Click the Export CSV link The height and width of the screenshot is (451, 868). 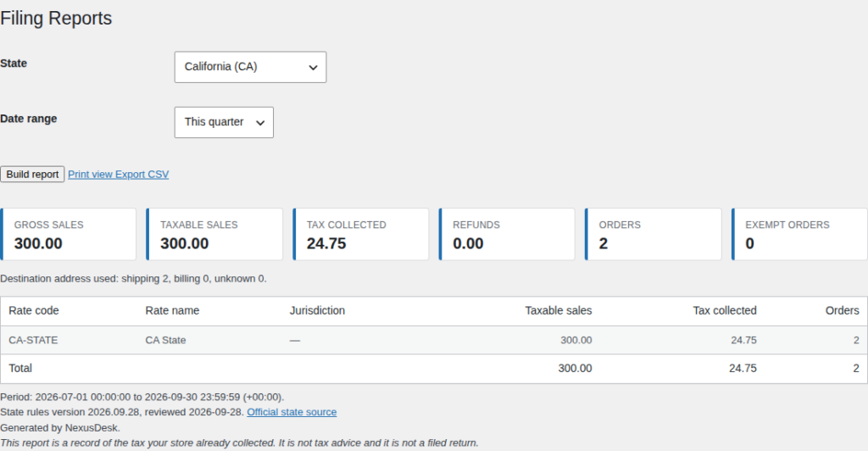click(142, 175)
